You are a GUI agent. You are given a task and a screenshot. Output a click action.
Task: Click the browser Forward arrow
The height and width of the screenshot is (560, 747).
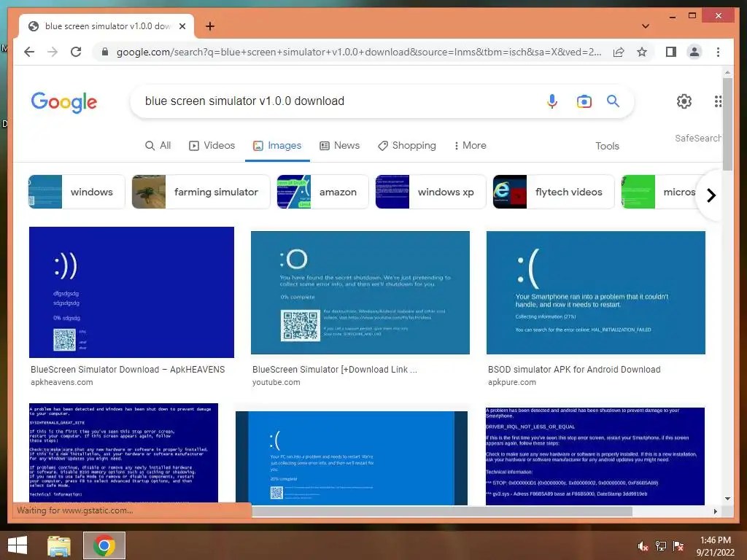tap(53, 52)
